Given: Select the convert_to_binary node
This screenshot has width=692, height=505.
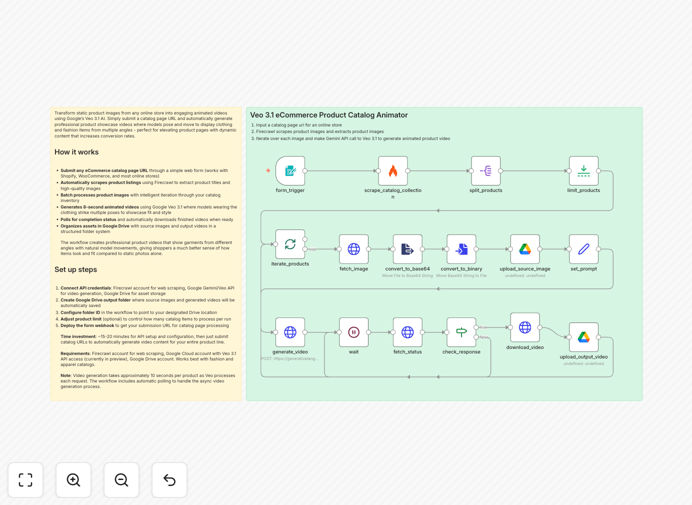Looking at the screenshot, I should pyautogui.click(x=462, y=249).
